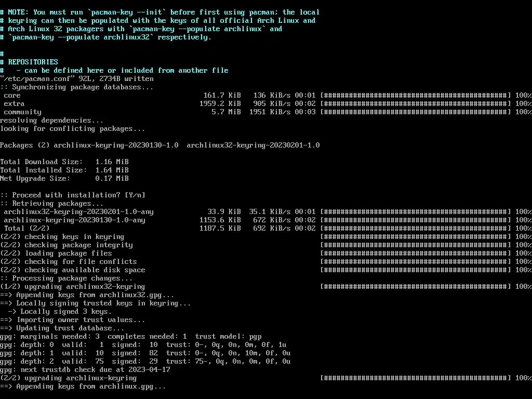
Task: Click the "Proceed with installation? [Y/n]" prompt
Action: pos(73,195)
